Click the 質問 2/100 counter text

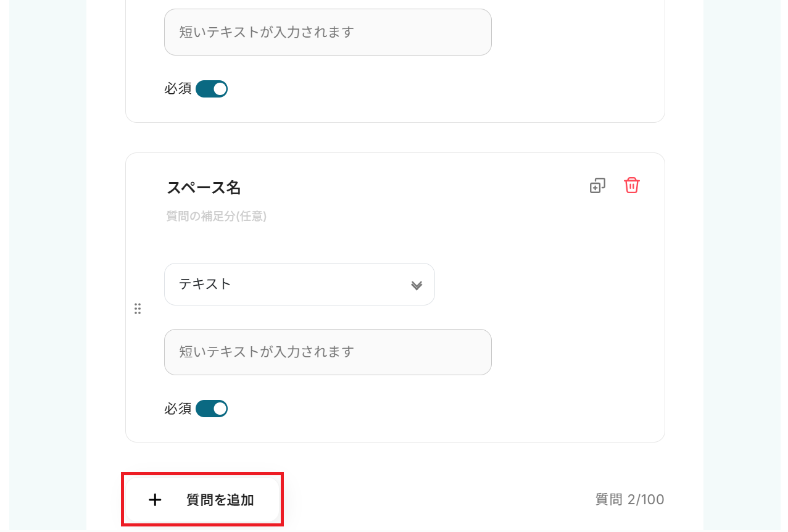pyautogui.click(x=629, y=500)
